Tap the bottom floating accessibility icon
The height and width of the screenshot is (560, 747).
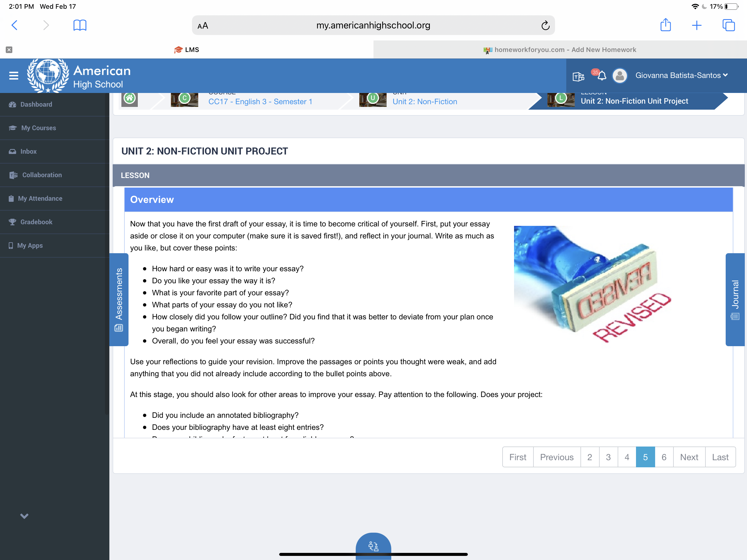[373, 546]
